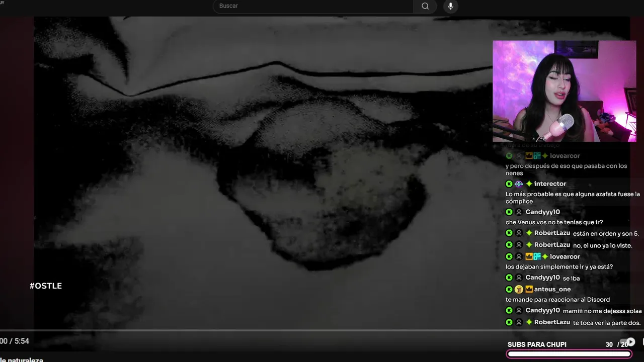The height and width of the screenshot is (362, 644).
Task: Click RobertLazu next to 'están en orden'
Action: click(552, 233)
